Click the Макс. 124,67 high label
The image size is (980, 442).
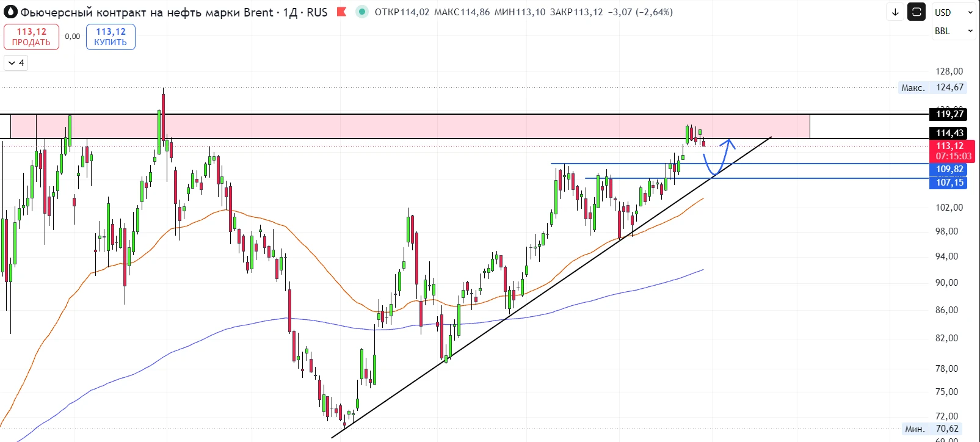pos(932,87)
